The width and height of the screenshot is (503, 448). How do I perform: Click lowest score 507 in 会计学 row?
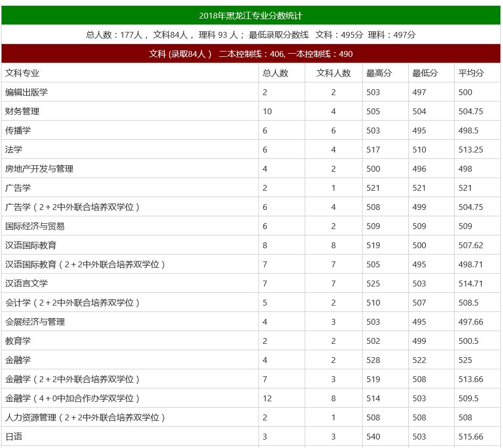click(420, 303)
